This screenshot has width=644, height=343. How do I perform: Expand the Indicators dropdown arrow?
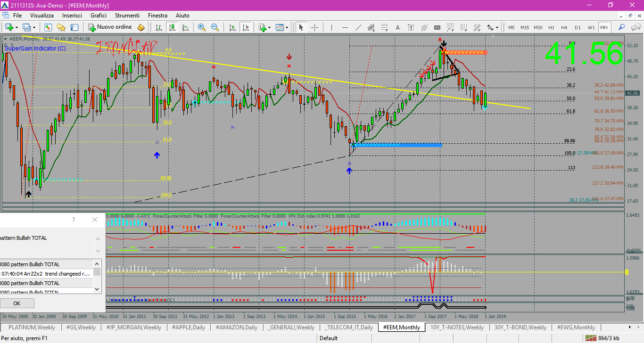click(269, 27)
